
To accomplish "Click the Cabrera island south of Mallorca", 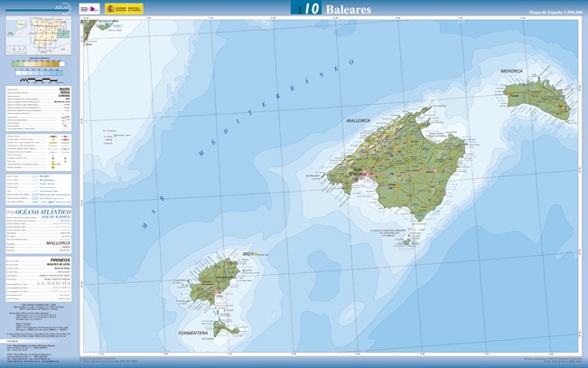I will coord(408,241).
